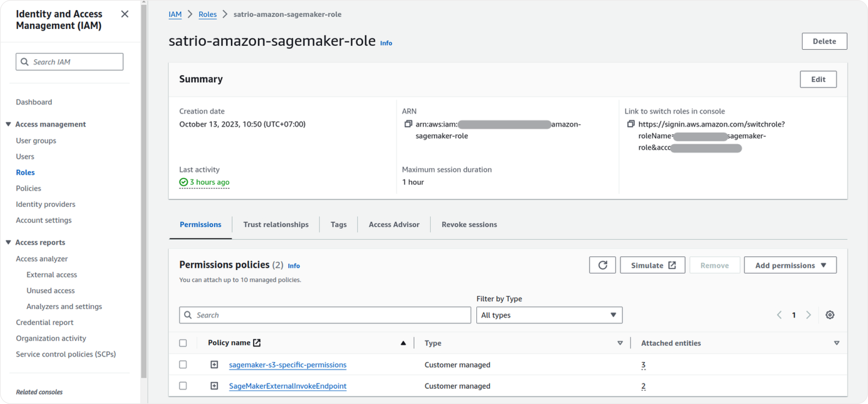The height and width of the screenshot is (404, 868).
Task: Click the search magnifier in Search IAM
Action: coord(24,61)
